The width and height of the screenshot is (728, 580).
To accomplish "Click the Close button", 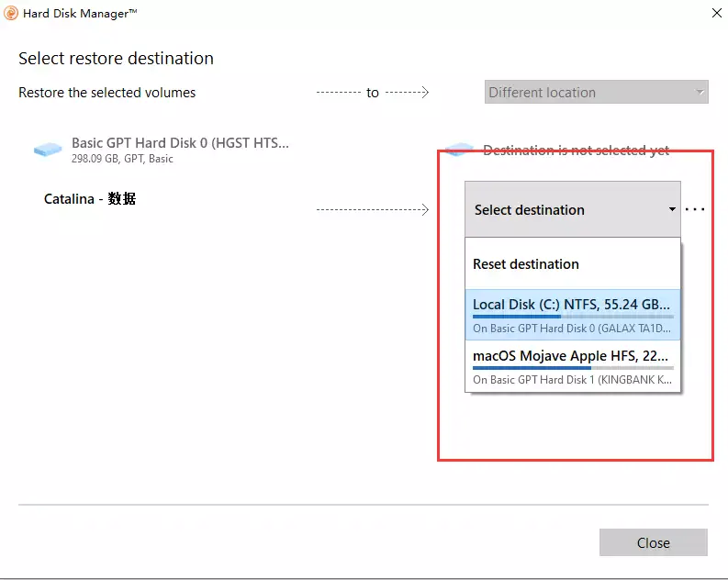I will tap(654, 542).
